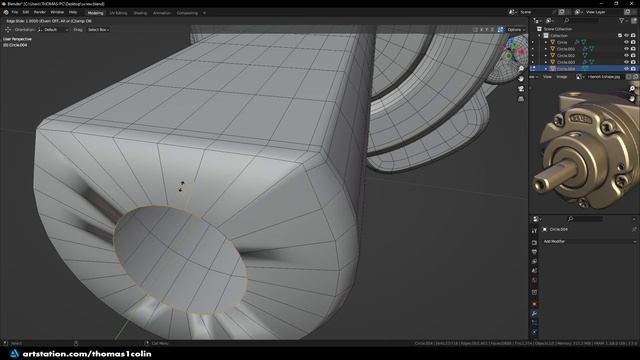
Task: Expand the Circle.001 object in outliner
Action: tap(546, 49)
